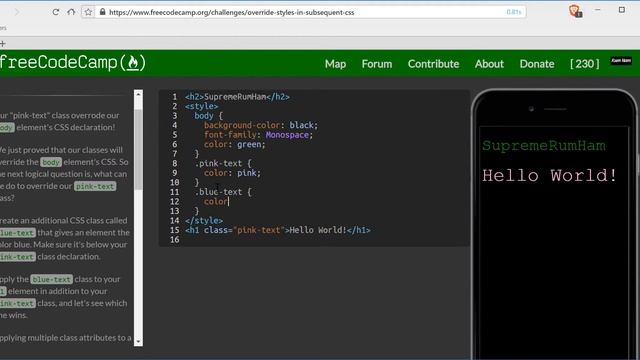Click the 'color: green;' line
This screenshot has height=360, width=640.
tap(235, 144)
